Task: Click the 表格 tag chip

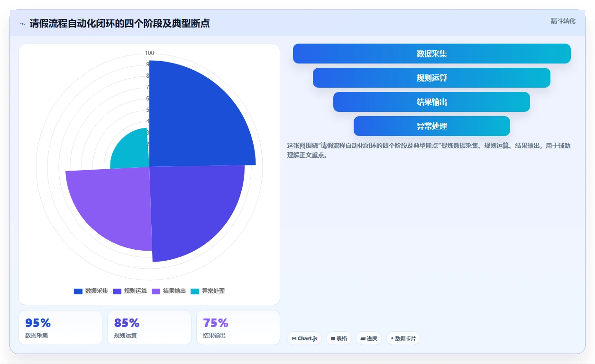Action: [339, 338]
